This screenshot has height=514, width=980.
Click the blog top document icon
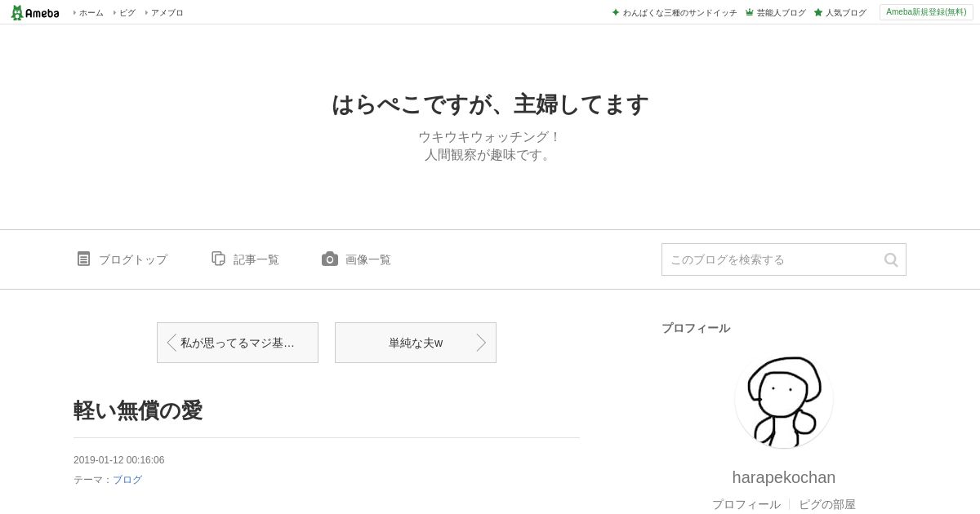click(x=83, y=259)
